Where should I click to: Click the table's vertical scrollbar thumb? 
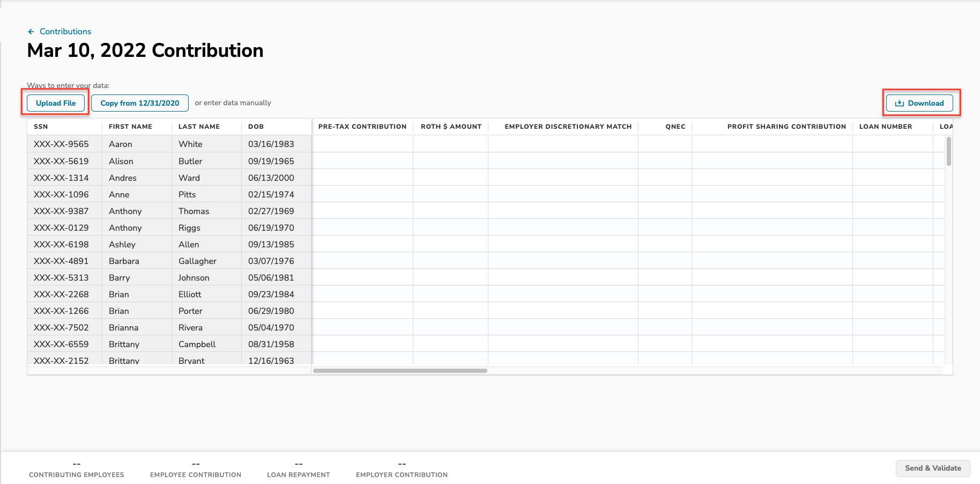click(948, 151)
